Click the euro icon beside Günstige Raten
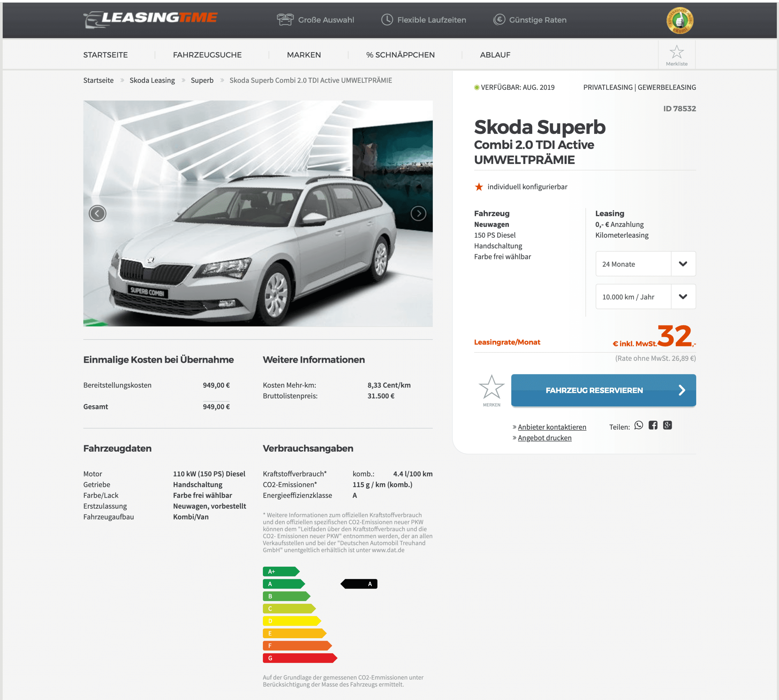This screenshot has width=779, height=700. pyautogui.click(x=499, y=19)
